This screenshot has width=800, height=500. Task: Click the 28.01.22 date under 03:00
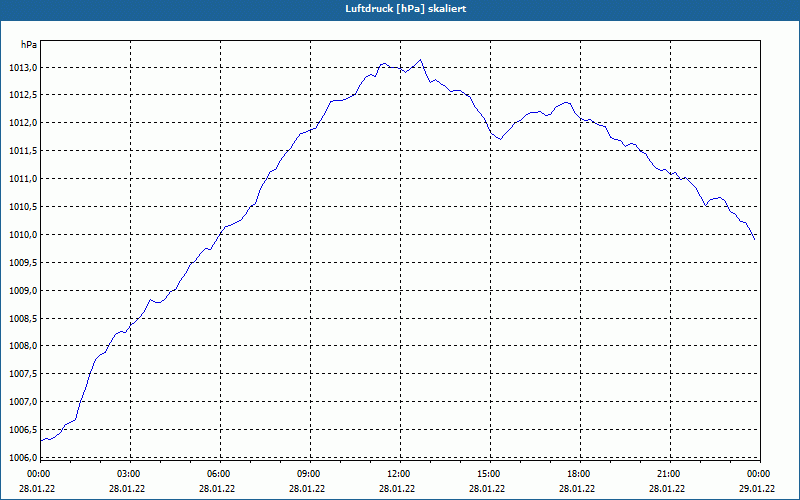(x=127, y=489)
